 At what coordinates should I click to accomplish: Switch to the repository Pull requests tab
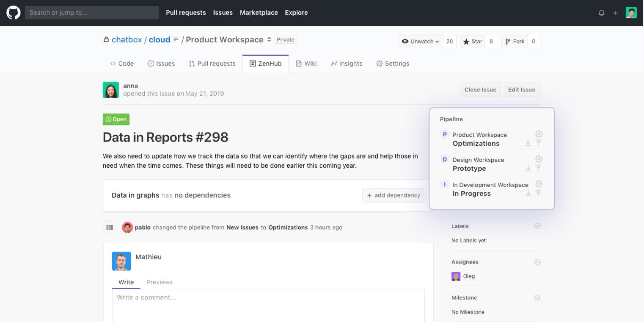click(x=212, y=64)
